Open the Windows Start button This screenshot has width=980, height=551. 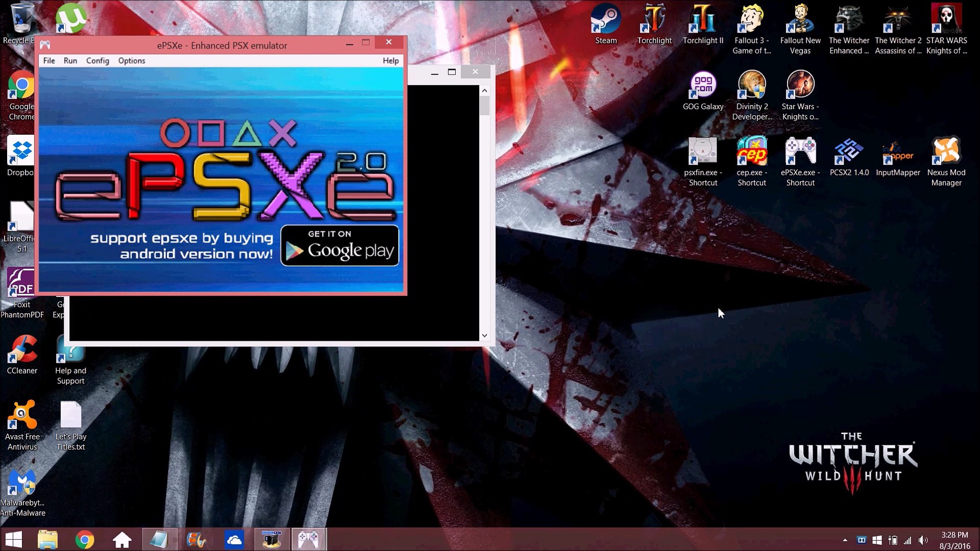[14, 539]
